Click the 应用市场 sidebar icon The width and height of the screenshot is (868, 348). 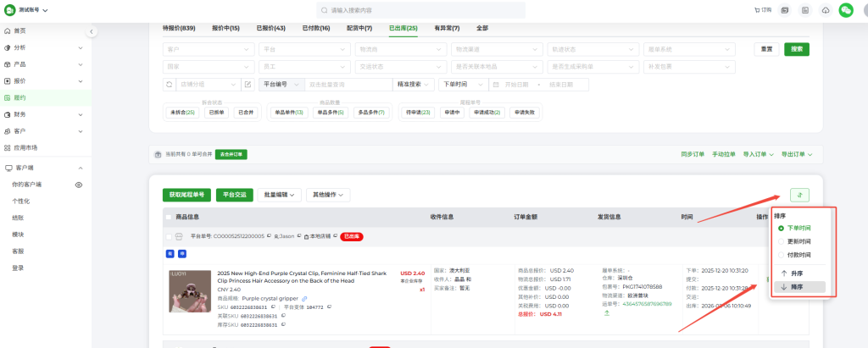click(x=8, y=147)
